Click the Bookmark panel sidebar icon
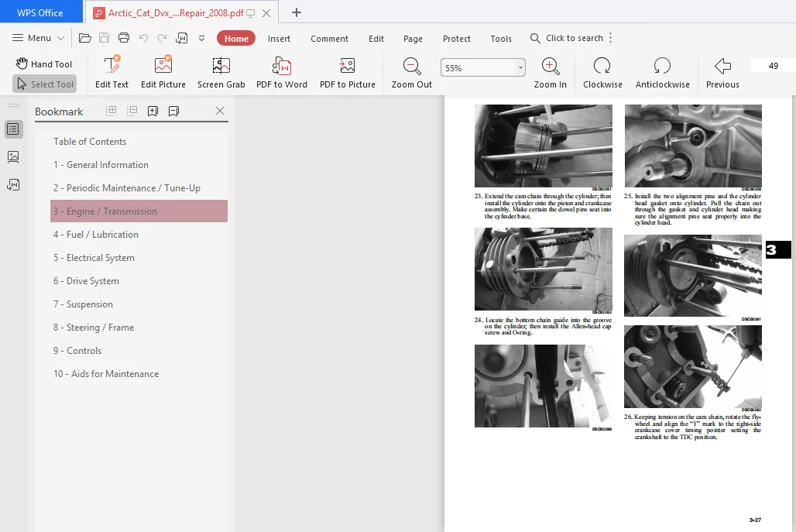 (14, 129)
